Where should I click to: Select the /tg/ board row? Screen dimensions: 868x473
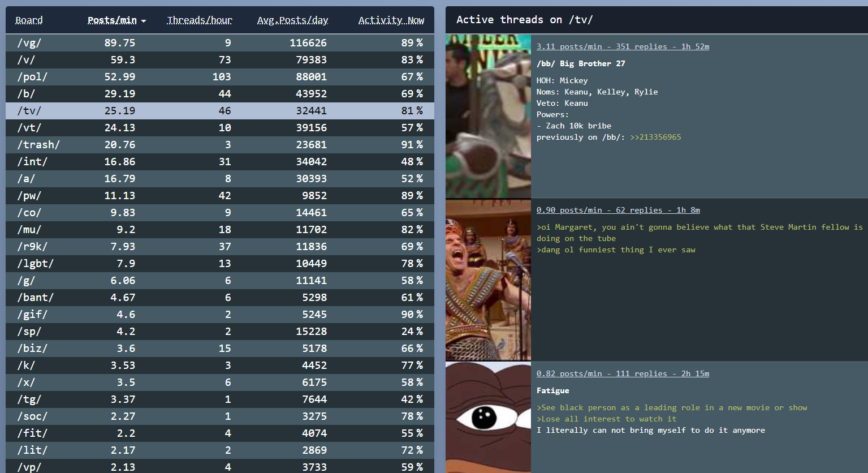click(x=220, y=399)
